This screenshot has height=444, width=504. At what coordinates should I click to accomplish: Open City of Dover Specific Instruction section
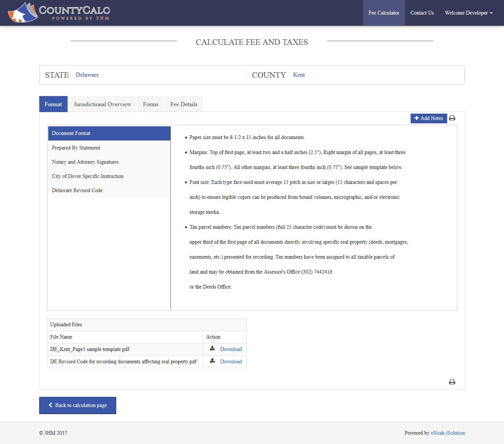click(x=87, y=176)
